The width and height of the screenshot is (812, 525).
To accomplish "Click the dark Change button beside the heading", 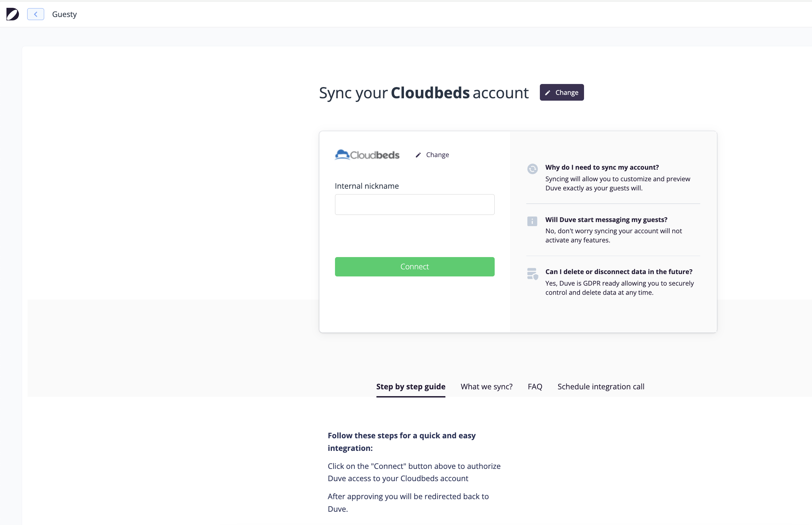I will [x=562, y=92].
